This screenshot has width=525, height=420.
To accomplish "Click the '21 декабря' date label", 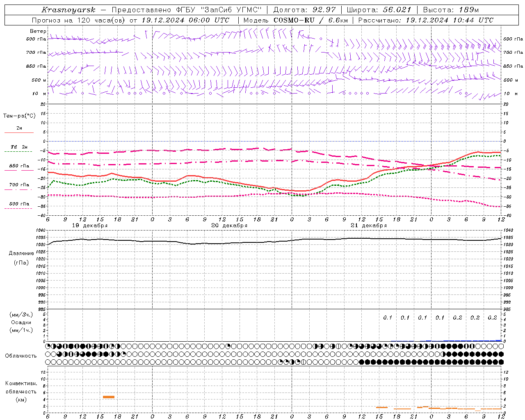I will (x=369, y=226).
